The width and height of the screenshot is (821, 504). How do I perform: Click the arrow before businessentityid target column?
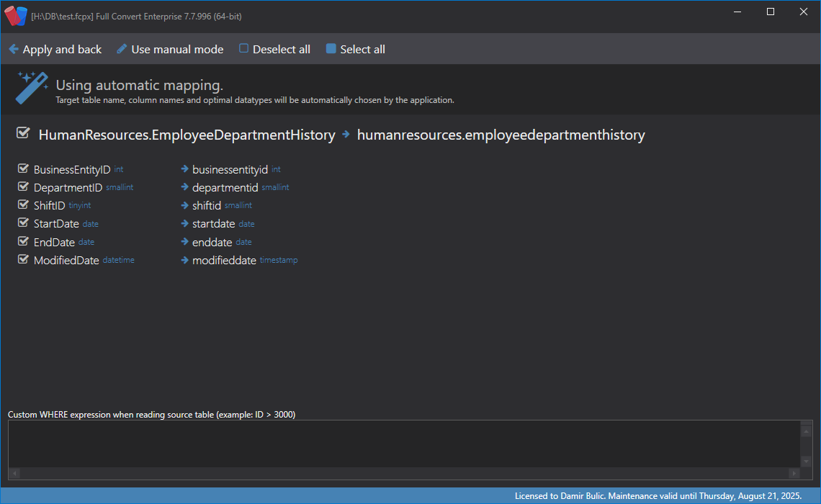pos(185,170)
